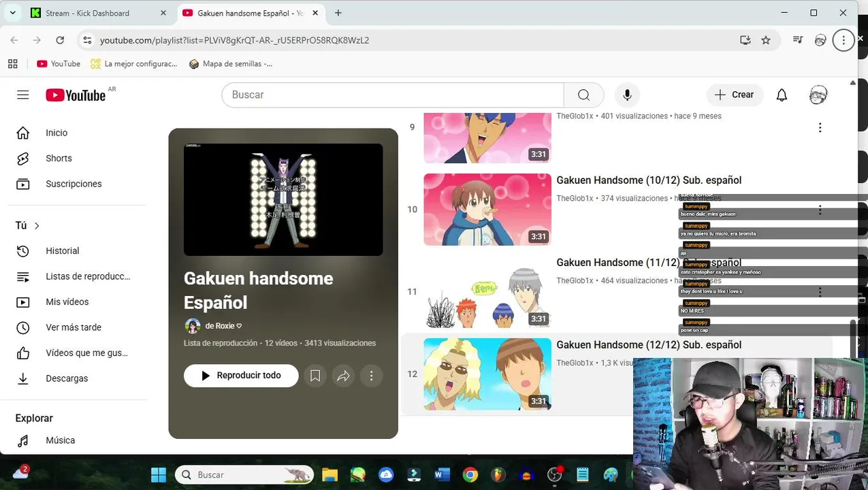The width and height of the screenshot is (868, 490).
Task: Click the playlist cover image
Action: 283,199
